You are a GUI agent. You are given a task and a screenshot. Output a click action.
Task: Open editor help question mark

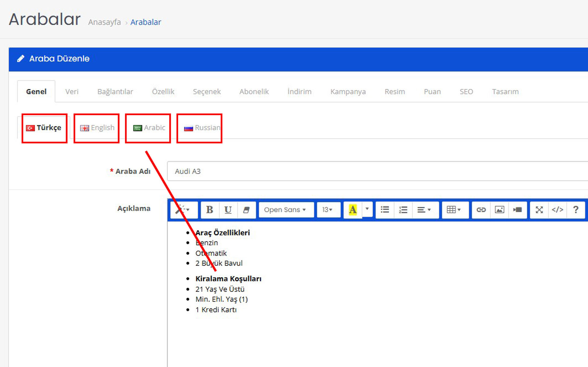tap(576, 210)
